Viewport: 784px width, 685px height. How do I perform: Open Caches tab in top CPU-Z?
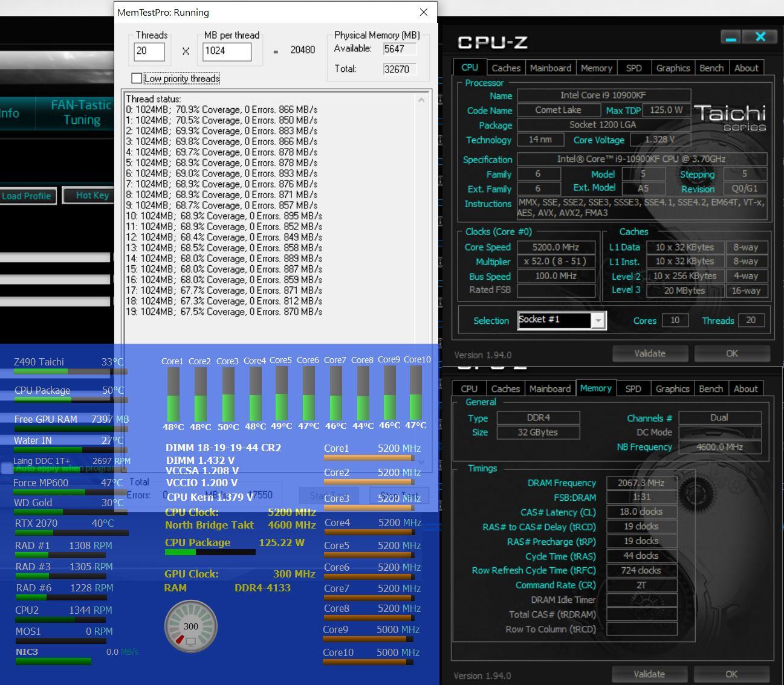(506, 68)
